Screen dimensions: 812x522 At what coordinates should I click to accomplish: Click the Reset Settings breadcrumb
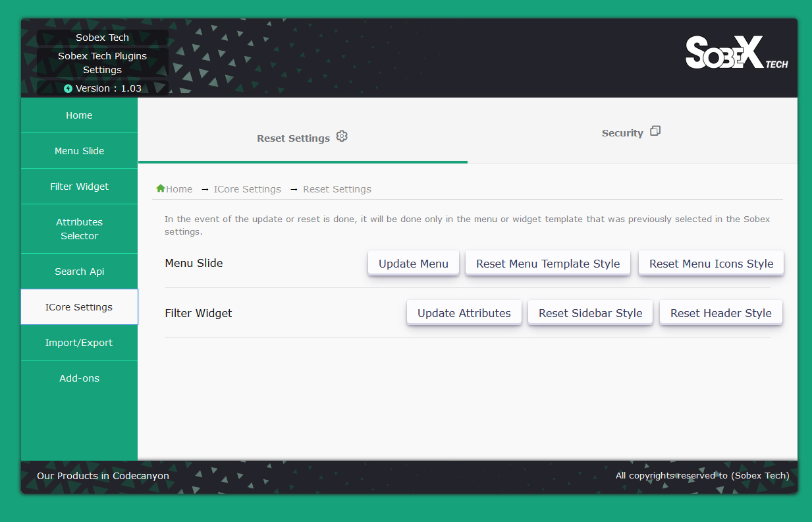(x=337, y=189)
